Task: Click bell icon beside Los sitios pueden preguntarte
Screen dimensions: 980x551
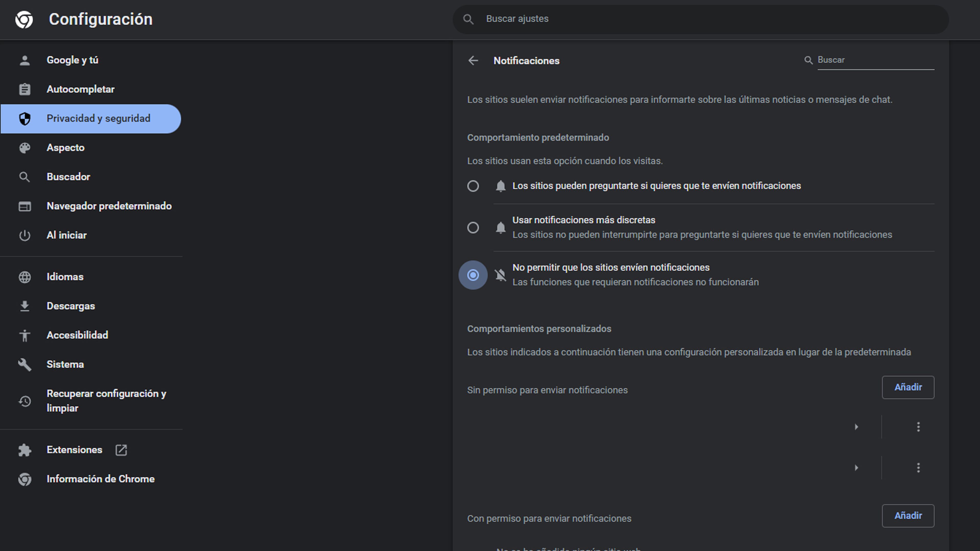Action: point(500,186)
